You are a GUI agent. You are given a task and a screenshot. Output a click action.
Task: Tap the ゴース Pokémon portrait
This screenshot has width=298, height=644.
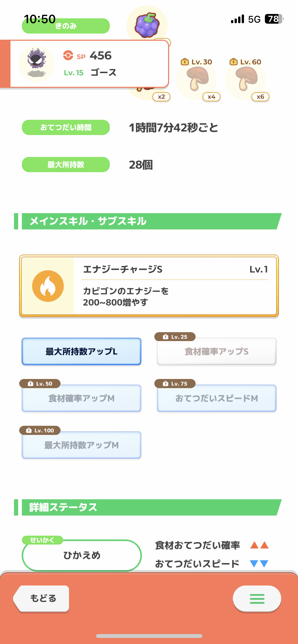(37, 64)
